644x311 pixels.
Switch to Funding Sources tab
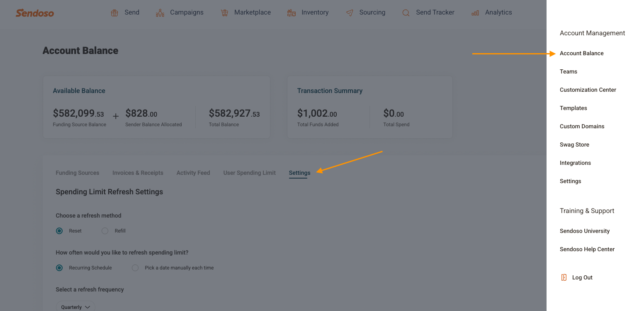pos(78,173)
